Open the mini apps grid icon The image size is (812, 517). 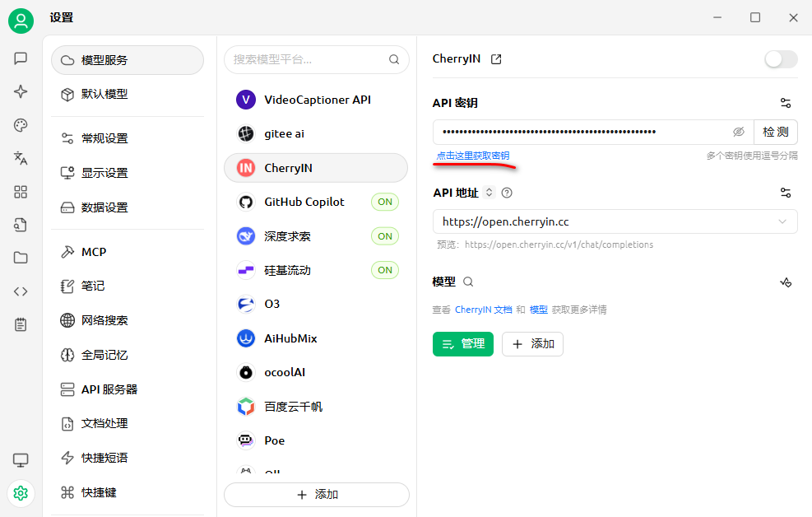[21, 192]
